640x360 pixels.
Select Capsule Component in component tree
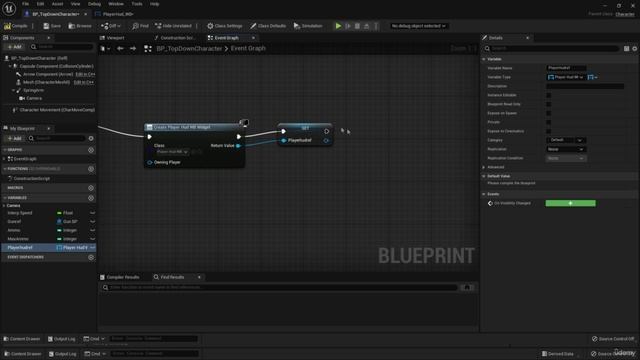click(56, 66)
